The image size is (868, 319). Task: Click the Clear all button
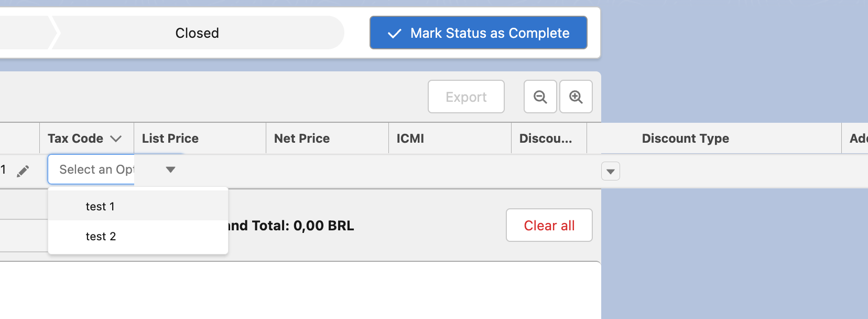[x=549, y=225]
